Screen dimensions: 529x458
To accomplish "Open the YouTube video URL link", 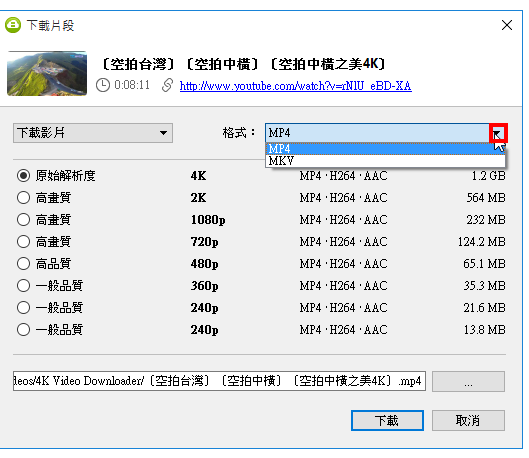I will pos(295,86).
